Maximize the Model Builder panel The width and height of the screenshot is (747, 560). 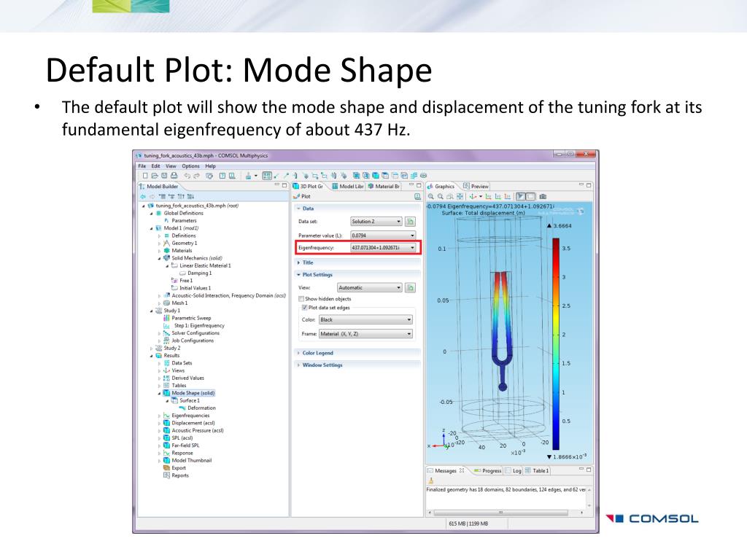coord(285,185)
